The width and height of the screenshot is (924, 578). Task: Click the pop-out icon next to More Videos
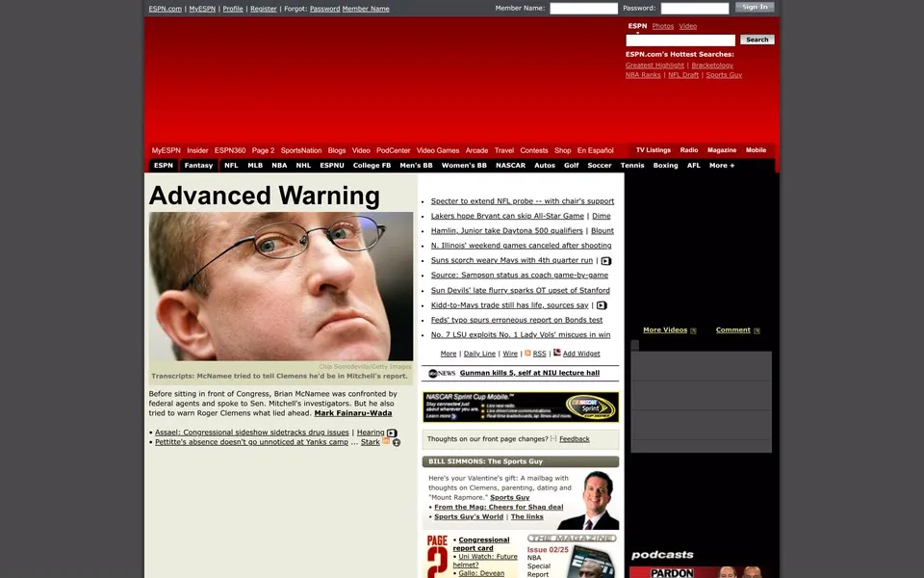click(x=693, y=330)
